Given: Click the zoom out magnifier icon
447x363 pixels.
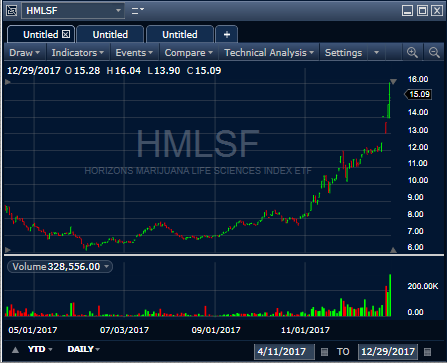Looking at the screenshot, I should pos(434,53).
